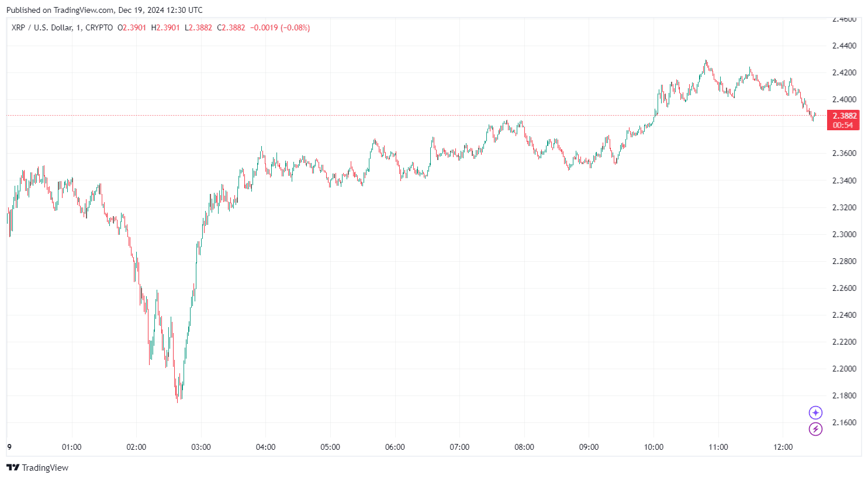
Task: Click the published on TradingView.com header text
Action: [x=105, y=10]
